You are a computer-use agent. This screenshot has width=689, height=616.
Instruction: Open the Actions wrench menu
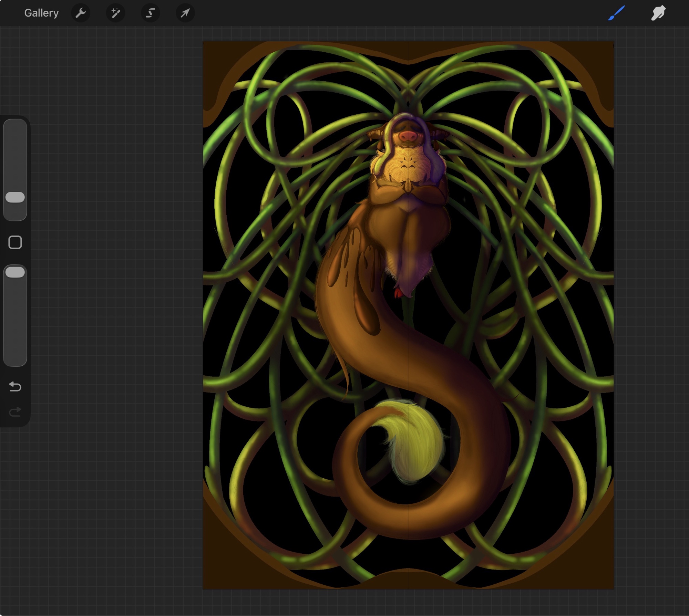[x=81, y=13]
